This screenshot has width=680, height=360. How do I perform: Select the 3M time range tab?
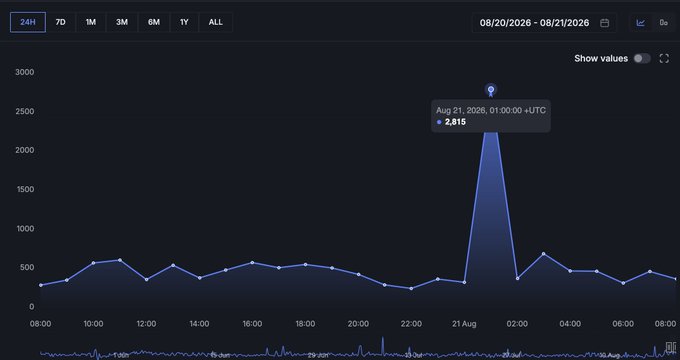point(122,22)
